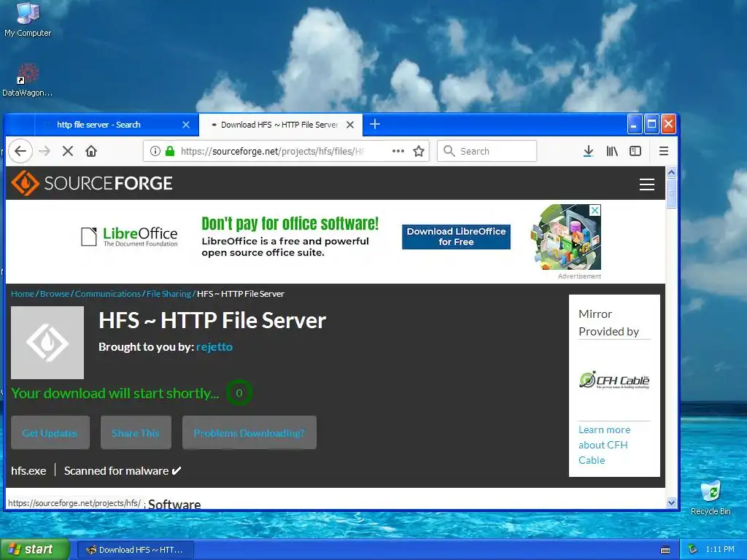Open the Downloads arrow in the toolbar

click(589, 151)
